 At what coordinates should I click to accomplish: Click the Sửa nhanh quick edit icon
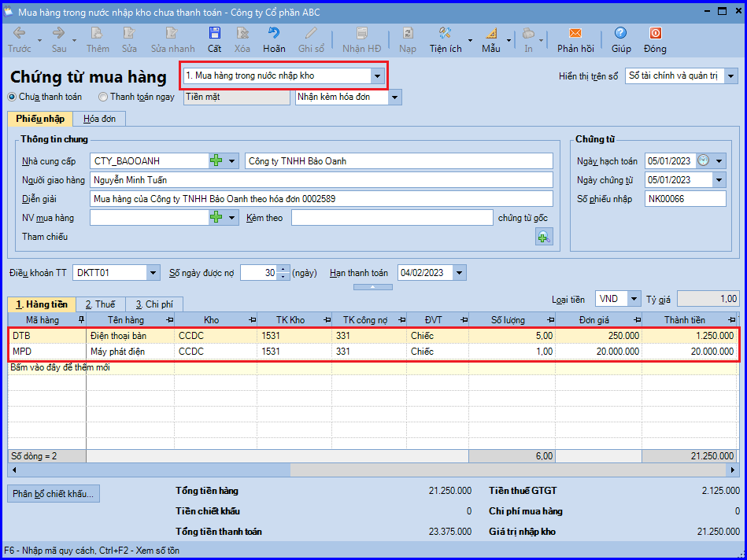pyautogui.click(x=172, y=33)
